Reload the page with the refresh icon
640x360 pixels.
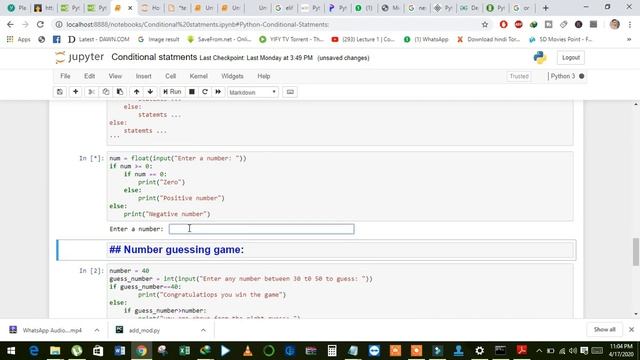pyautogui.click(x=40, y=24)
